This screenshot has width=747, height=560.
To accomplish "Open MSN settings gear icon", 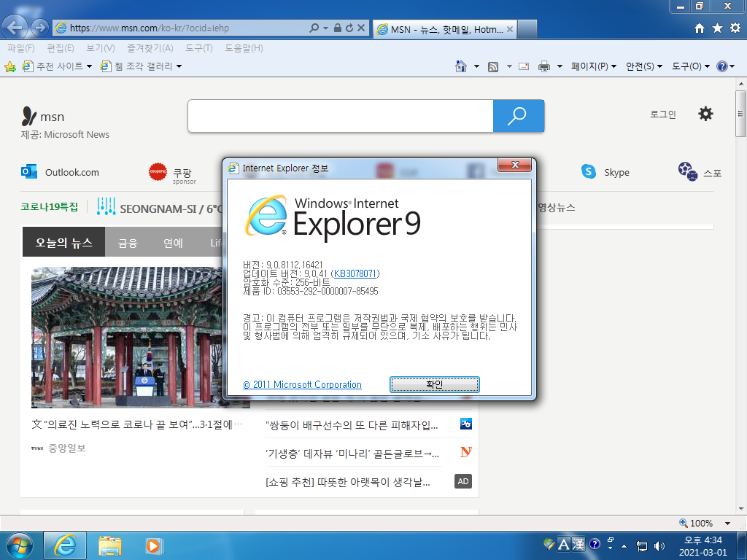I will click(705, 114).
